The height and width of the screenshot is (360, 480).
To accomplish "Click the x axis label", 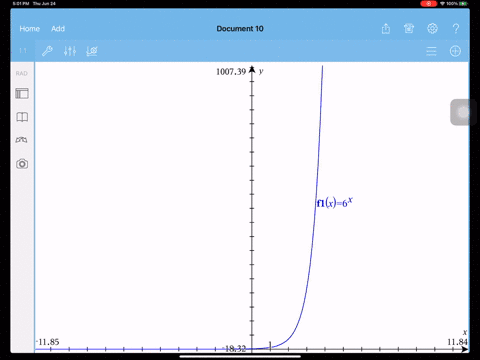I will [465, 332].
